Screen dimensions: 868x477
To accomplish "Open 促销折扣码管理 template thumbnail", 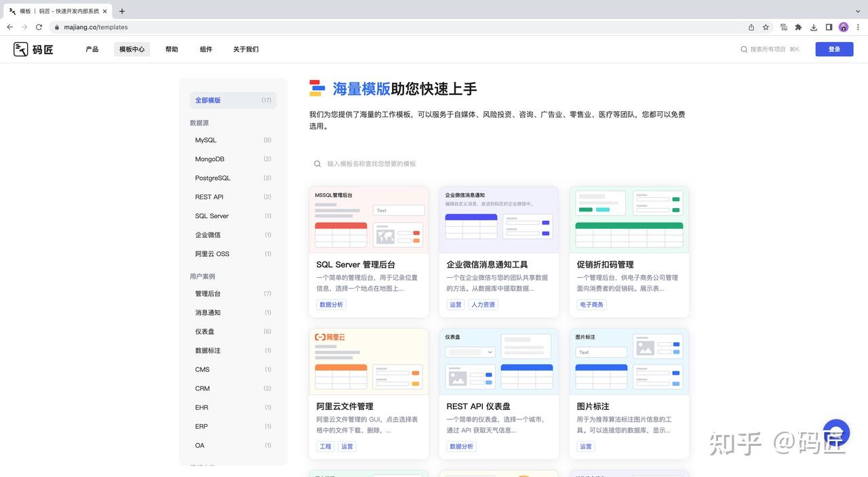I will click(x=629, y=220).
